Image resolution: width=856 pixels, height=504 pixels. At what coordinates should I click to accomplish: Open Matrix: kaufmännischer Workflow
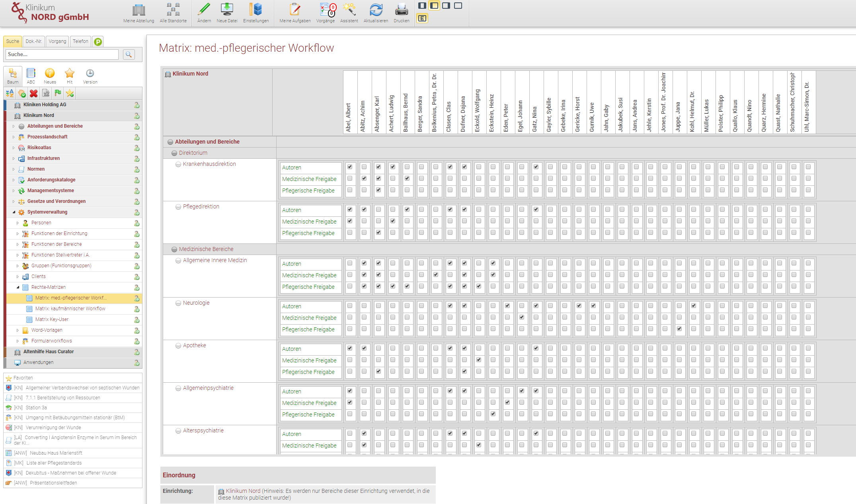[x=70, y=309]
